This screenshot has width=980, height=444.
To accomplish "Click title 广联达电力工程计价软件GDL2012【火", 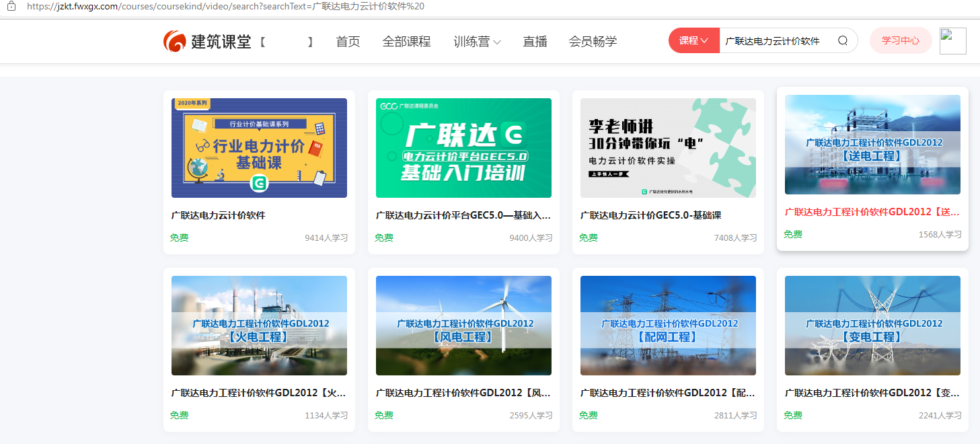I will click(x=259, y=393).
